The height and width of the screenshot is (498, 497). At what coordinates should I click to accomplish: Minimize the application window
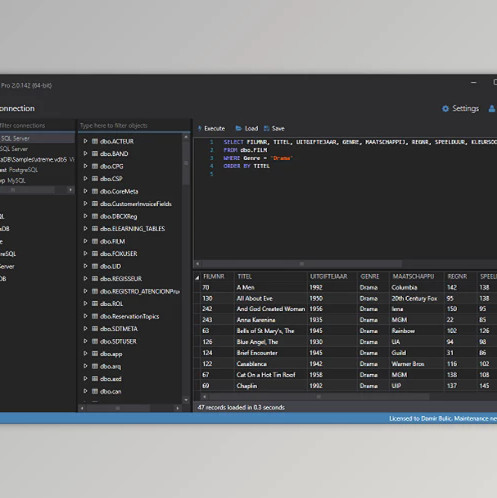coord(474,82)
